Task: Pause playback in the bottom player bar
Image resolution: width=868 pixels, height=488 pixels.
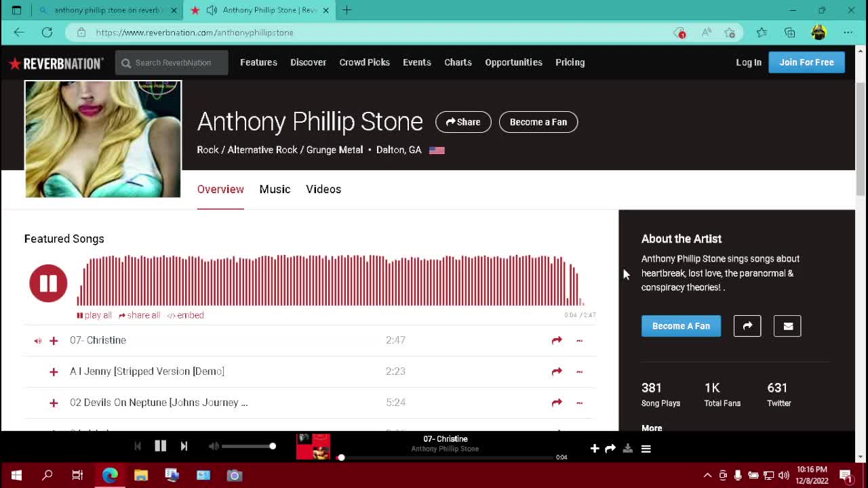Action: (x=161, y=446)
